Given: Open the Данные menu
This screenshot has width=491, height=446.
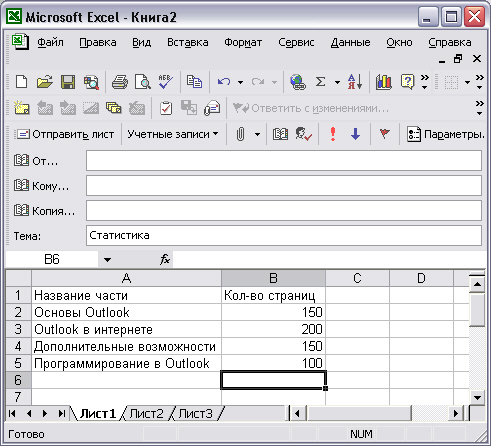Looking at the screenshot, I should 350,42.
